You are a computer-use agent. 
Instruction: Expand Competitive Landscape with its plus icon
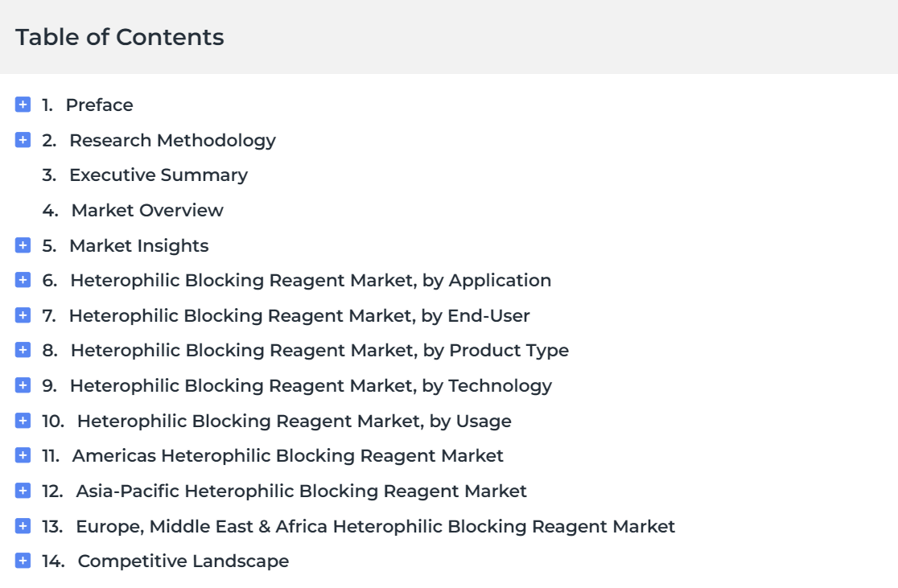(x=23, y=561)
